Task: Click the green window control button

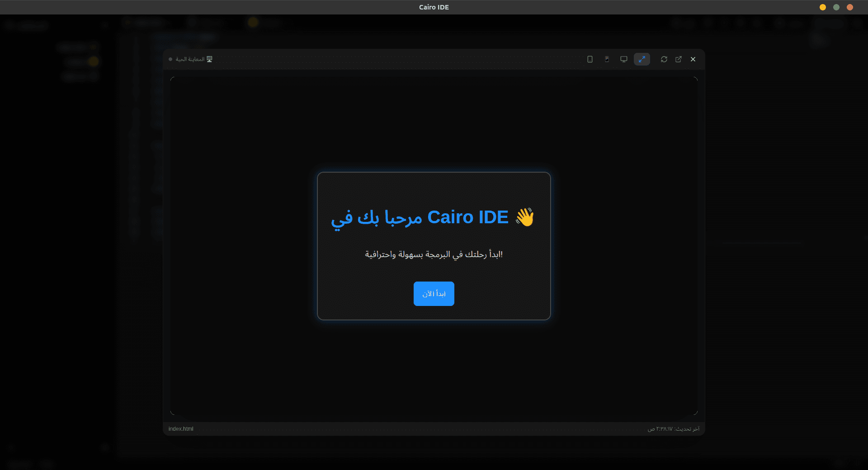Action: pos(836,7)
